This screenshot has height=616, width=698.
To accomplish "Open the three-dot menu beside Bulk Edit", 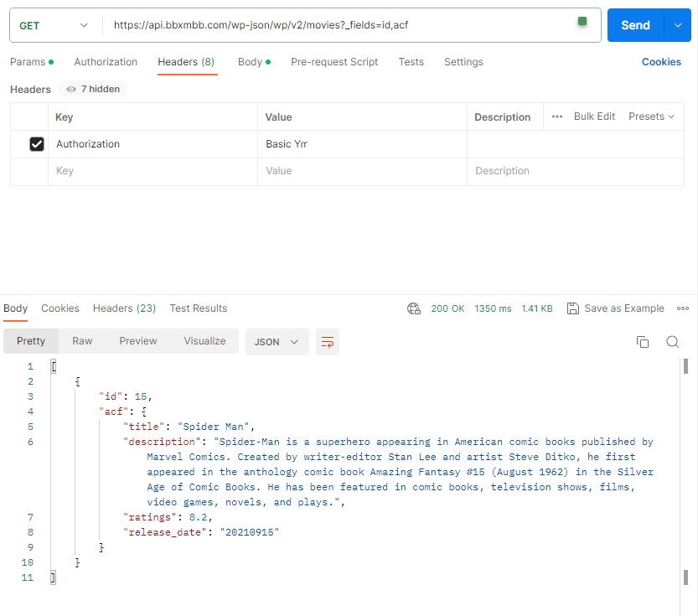I will coord(557,116).
